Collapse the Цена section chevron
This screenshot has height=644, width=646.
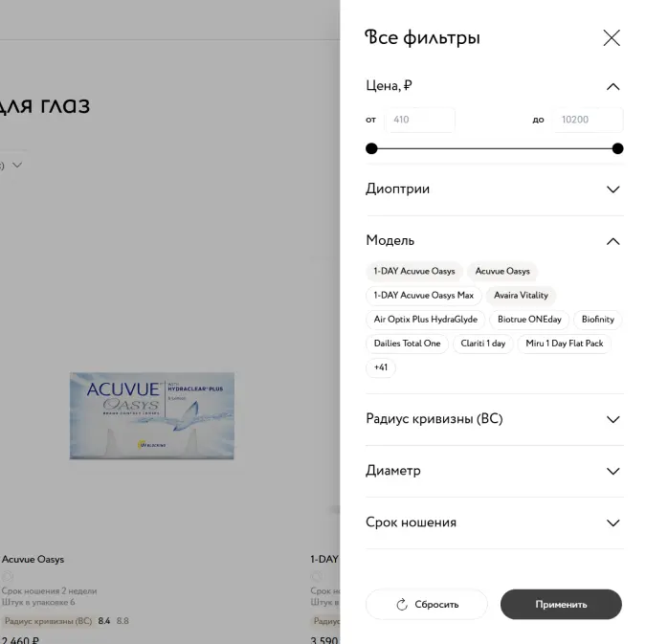click(613, 86)
